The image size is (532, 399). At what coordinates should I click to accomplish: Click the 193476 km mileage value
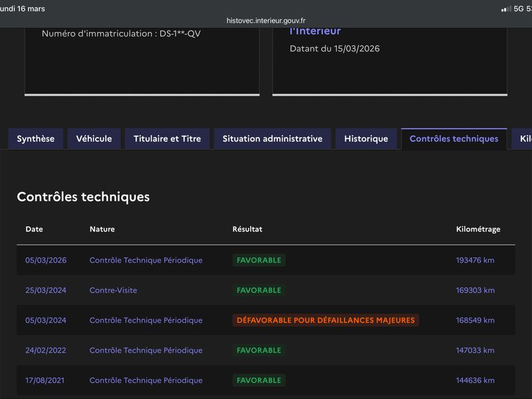point(475,260)
